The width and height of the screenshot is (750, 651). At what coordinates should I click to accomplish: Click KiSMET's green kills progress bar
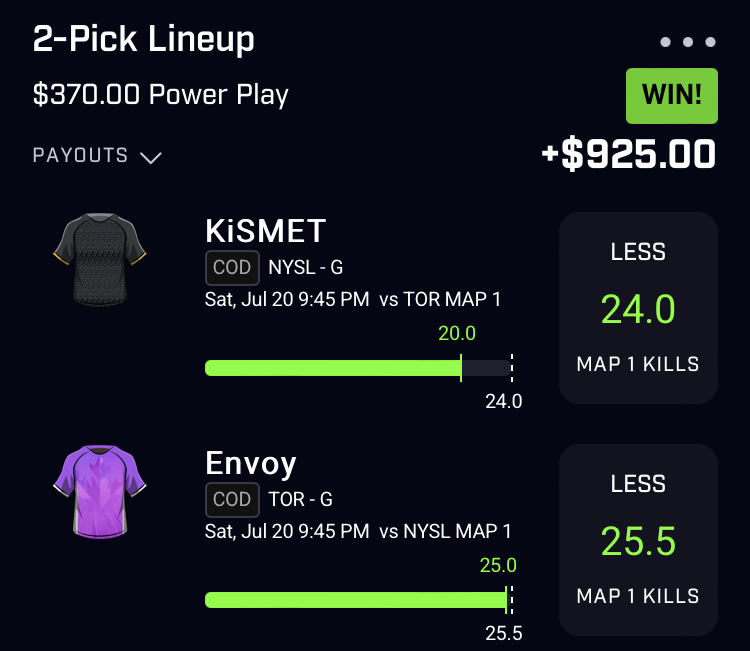click(333, 368)
